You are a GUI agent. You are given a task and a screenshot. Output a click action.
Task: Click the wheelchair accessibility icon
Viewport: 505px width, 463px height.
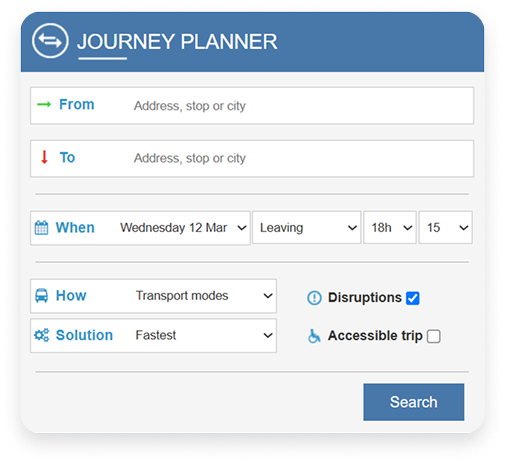pos(314,336)
